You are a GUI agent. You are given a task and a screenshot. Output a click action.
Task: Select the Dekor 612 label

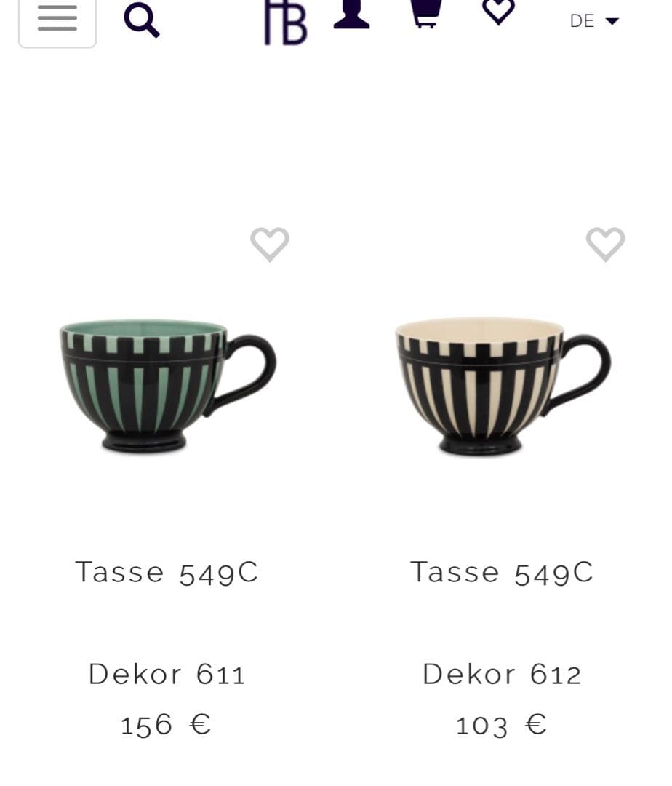502,674
